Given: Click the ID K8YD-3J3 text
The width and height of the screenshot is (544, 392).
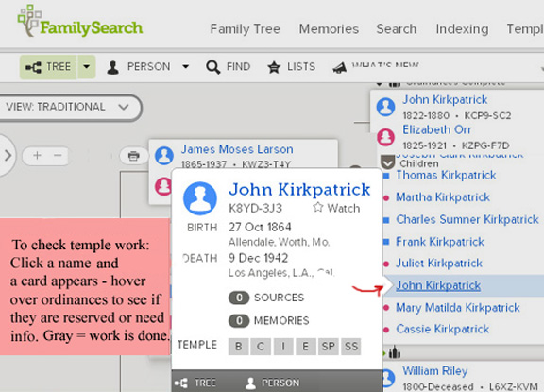Looking at the screenshot, I should pyautogui.click(x=255, y=209).
